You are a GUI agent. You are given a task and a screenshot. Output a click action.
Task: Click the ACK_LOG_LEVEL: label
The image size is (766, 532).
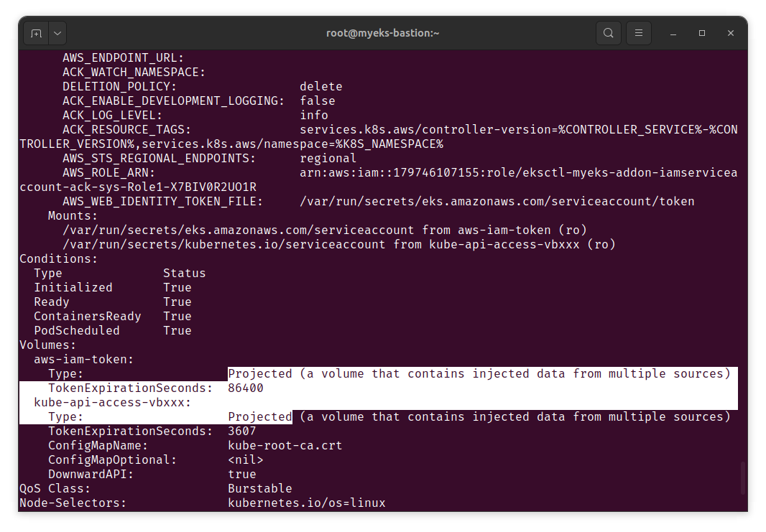tap(112, 116)
